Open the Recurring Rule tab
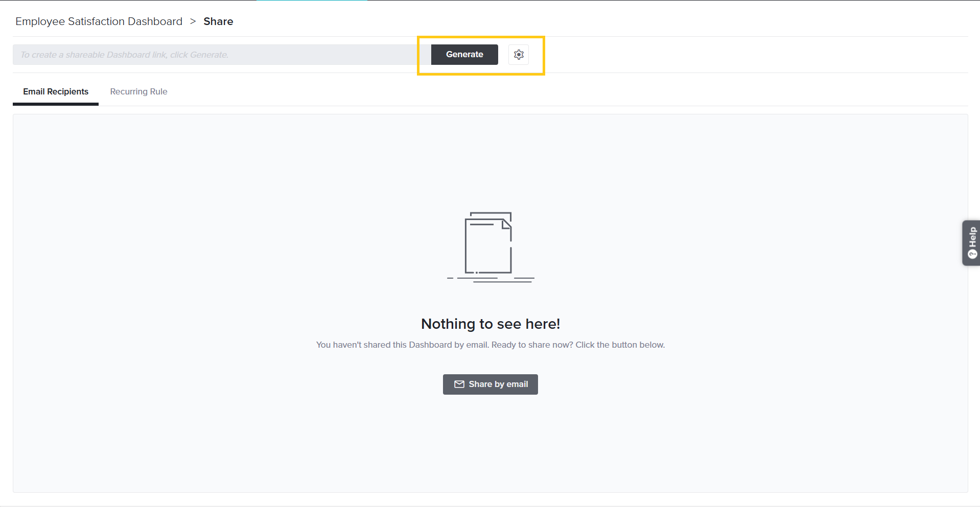The height and width of the screenshot is (507, 980). [138, 92]
